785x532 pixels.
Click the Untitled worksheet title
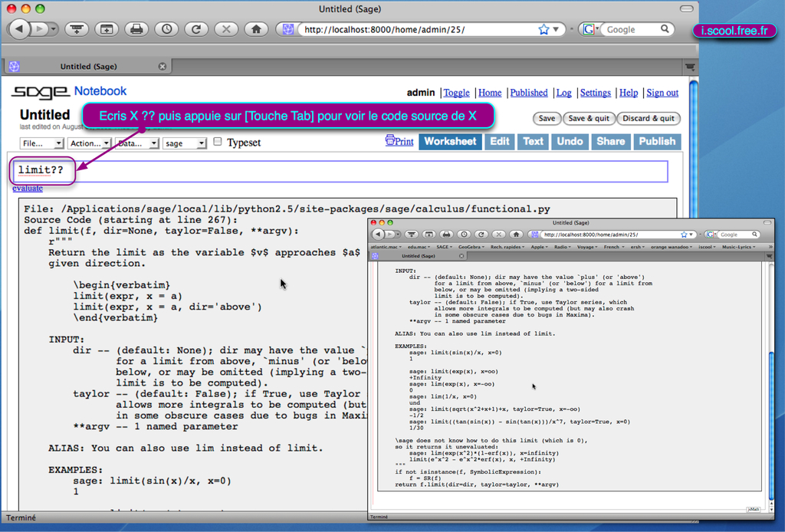point(44,115)
